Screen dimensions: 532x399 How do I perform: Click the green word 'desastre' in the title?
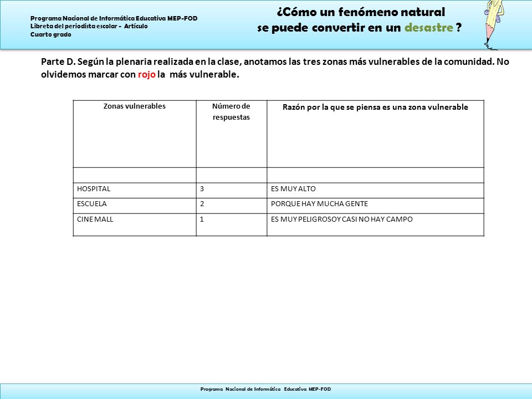coord(428,28)
